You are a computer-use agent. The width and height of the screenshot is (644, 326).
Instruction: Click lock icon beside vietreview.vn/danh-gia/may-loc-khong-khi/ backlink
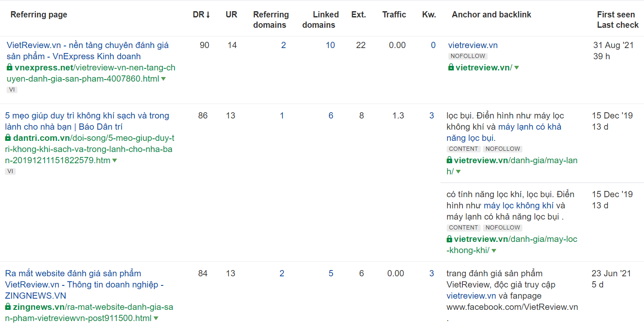pos(450,239)
